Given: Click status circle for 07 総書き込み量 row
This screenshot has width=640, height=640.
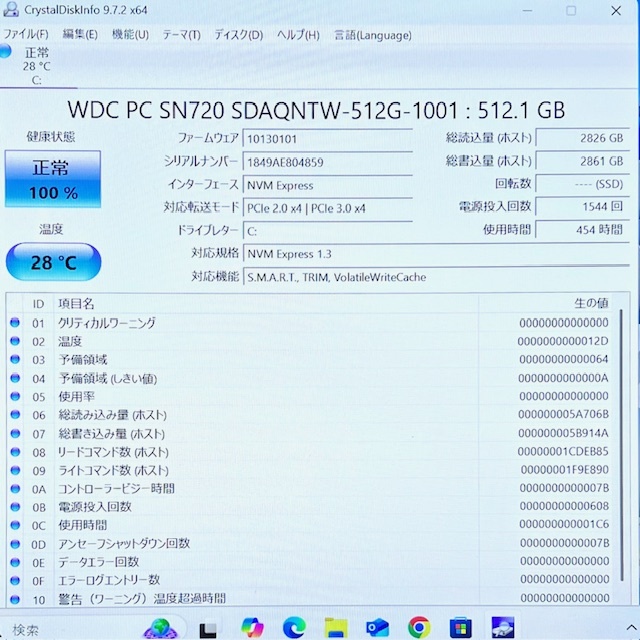Looking at the screenshot, I should coord(15,433).
